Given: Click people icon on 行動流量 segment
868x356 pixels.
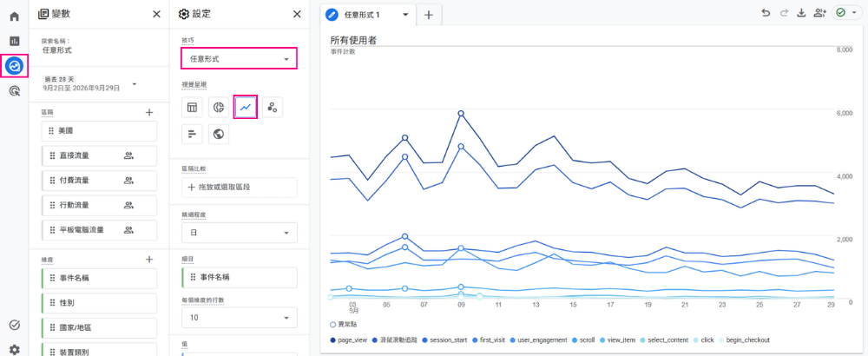Looking at the screenshot, I should (129, 206).
